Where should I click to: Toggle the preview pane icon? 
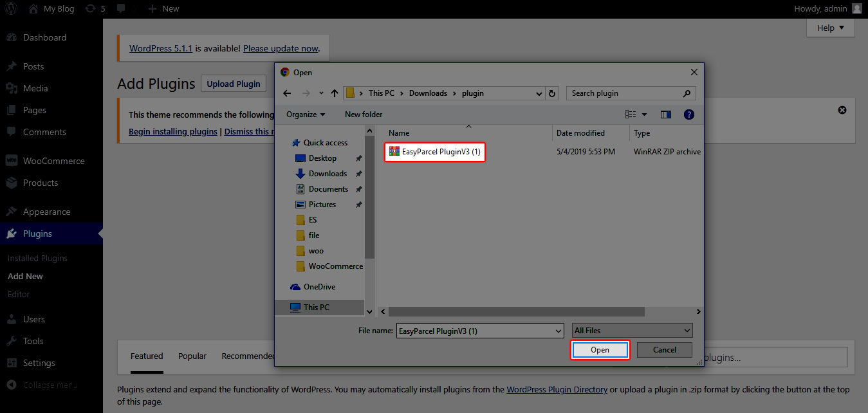666,115
